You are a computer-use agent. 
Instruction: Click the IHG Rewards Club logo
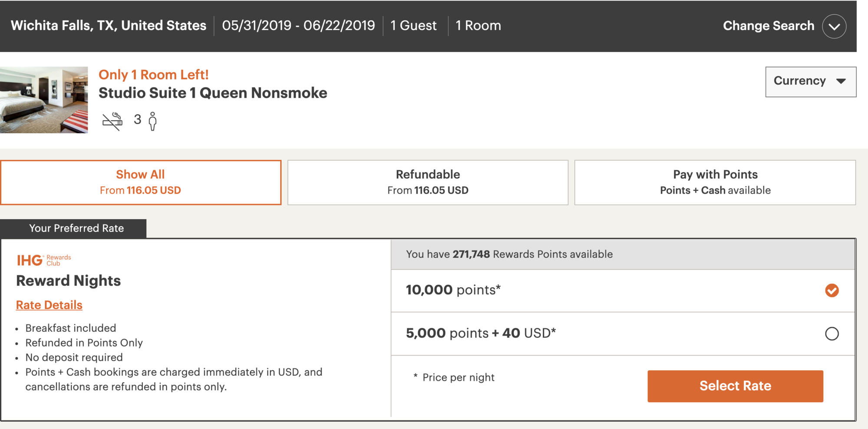coord(44,260)
